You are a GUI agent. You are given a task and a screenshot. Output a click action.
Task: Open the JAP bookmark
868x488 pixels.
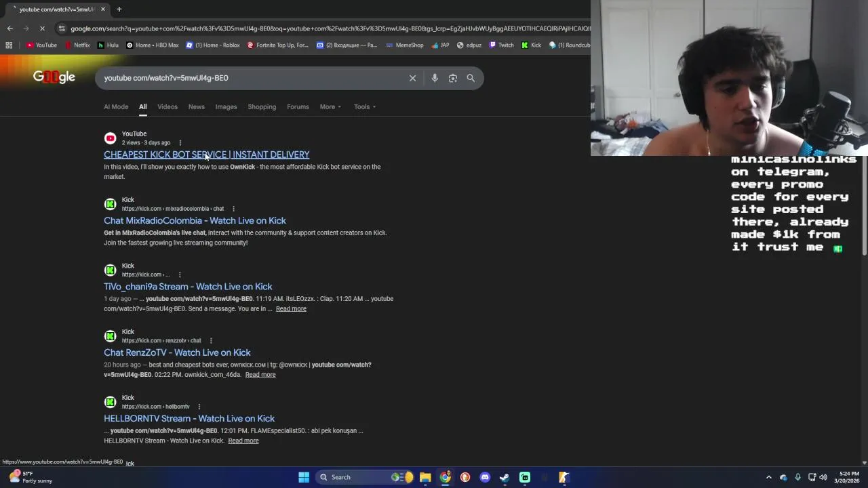point(441,45)
